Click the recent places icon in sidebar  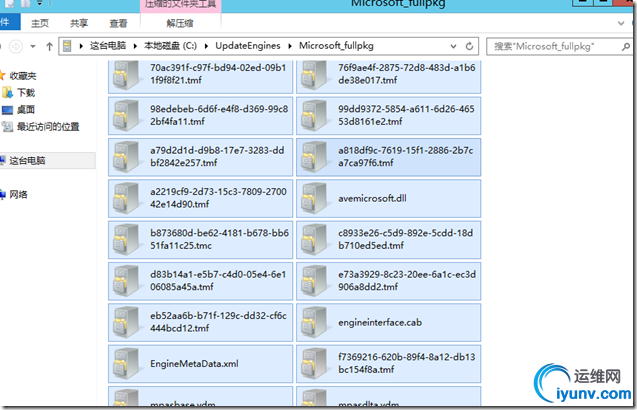(x=7, y=127)
